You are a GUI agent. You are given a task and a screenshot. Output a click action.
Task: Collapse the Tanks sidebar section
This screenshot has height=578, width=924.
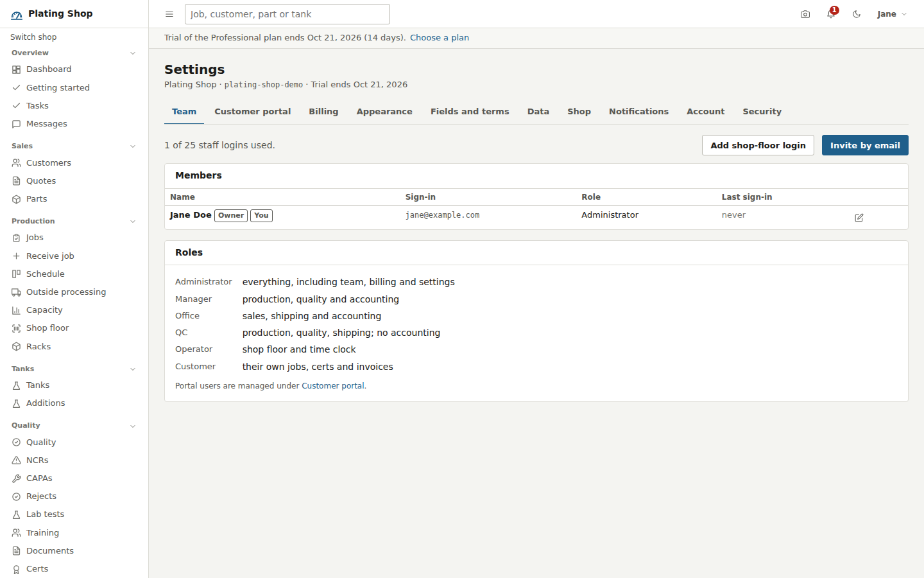pos(133,369)
